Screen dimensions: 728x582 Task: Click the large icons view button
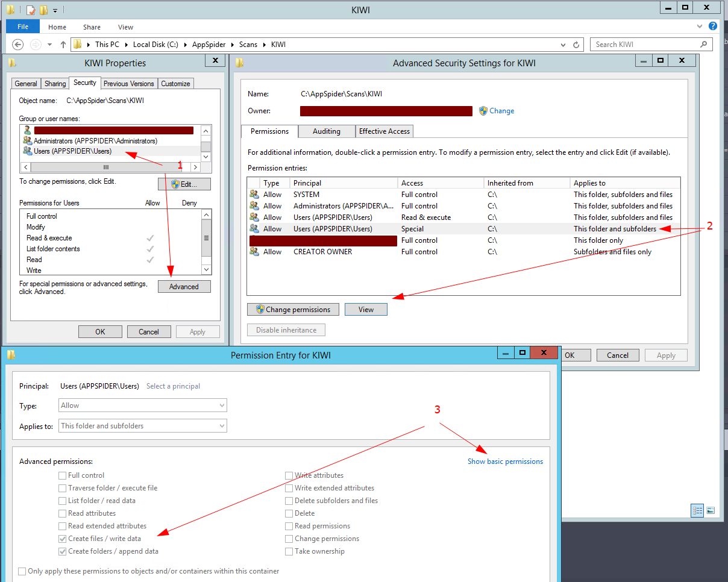tap(711, 510)
